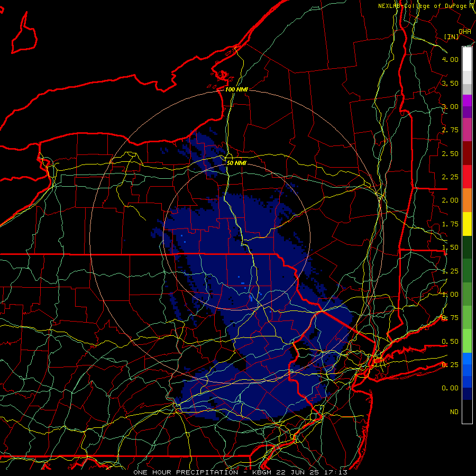
Task: Pick the bright magenta legend swatch near 3.00
Action: tap(467, 100)
